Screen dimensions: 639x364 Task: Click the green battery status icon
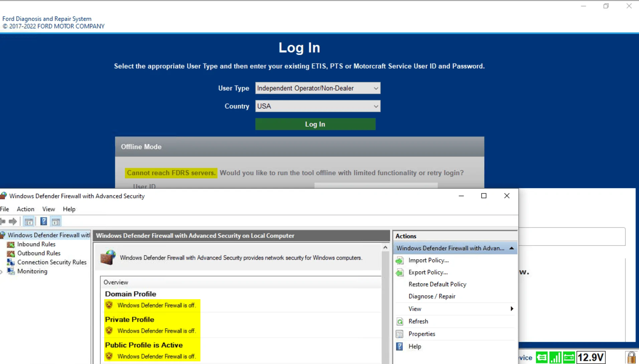[569, 358]
